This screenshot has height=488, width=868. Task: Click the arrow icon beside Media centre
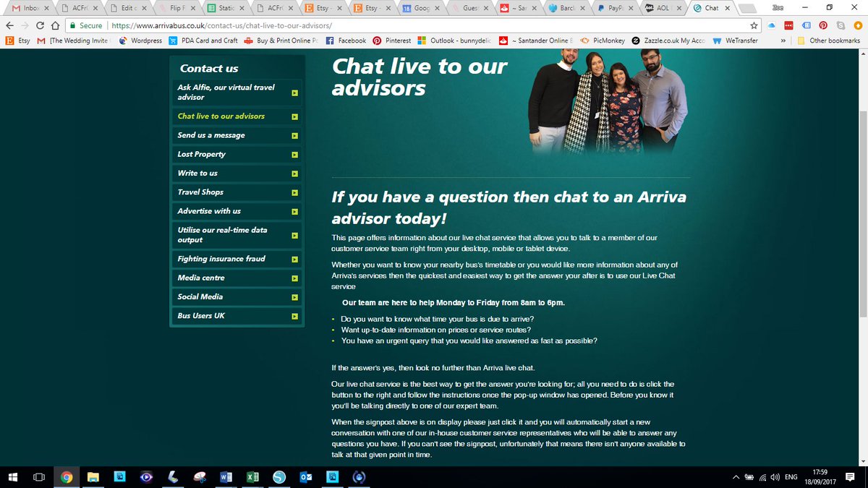click(295, 278)
